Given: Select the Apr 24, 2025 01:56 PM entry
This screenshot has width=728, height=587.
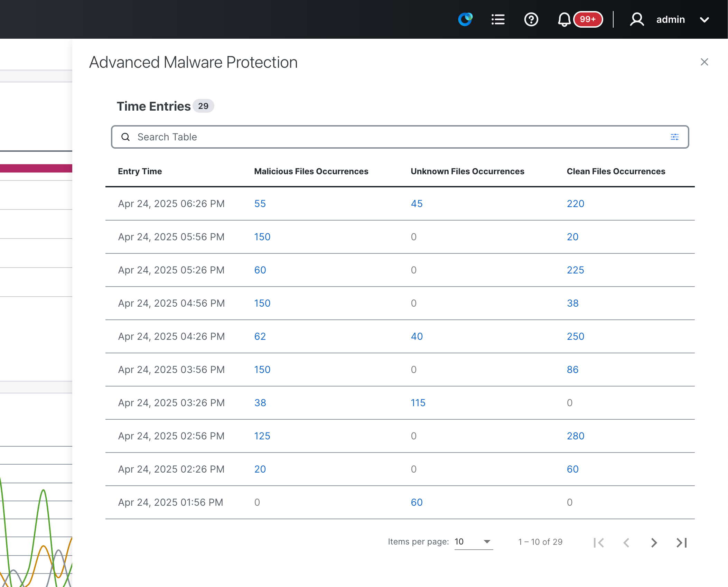Looking at the screenshot, I should (171, 502).
